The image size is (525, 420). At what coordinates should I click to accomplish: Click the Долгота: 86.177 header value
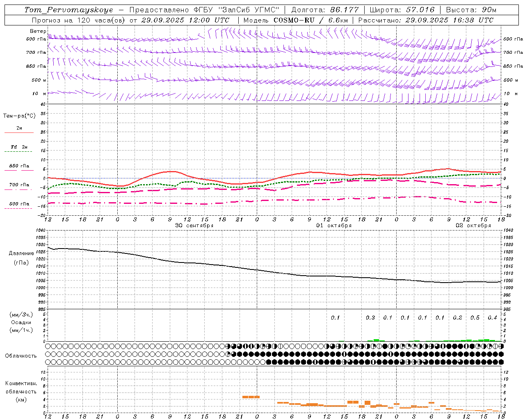[325, 10]
